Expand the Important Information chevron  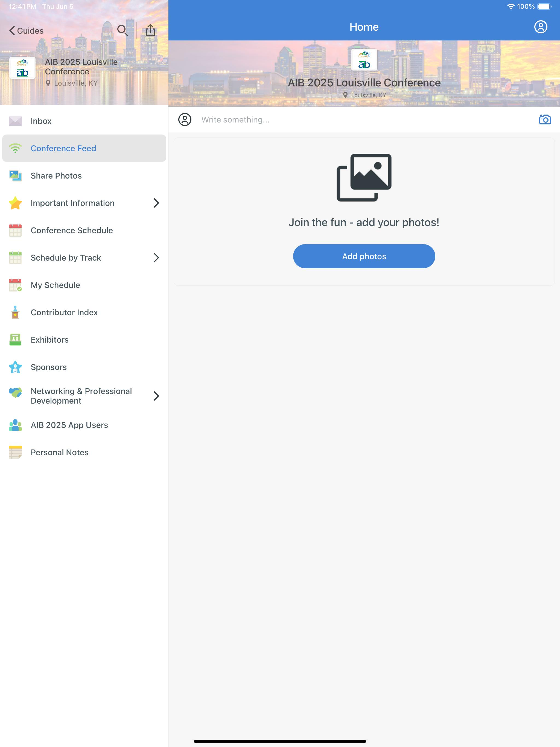coord(156,203)
